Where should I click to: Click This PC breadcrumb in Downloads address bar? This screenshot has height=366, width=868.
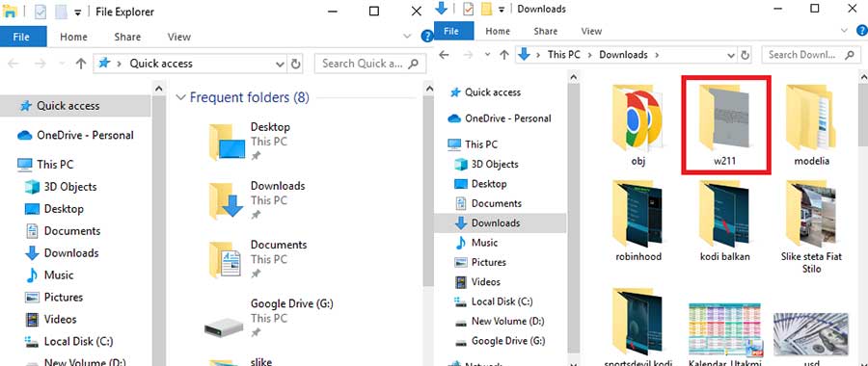(563, 55)
